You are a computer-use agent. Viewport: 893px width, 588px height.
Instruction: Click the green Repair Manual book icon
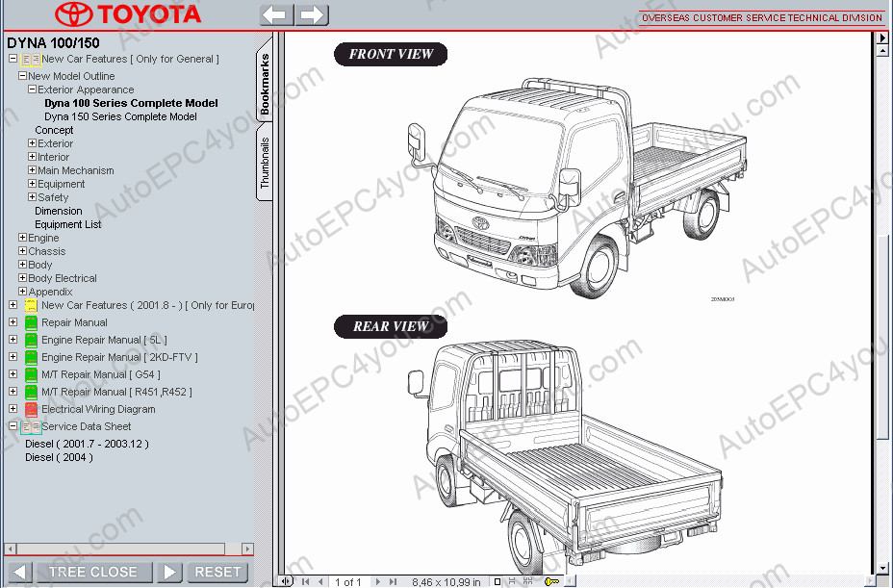[31, 323]
